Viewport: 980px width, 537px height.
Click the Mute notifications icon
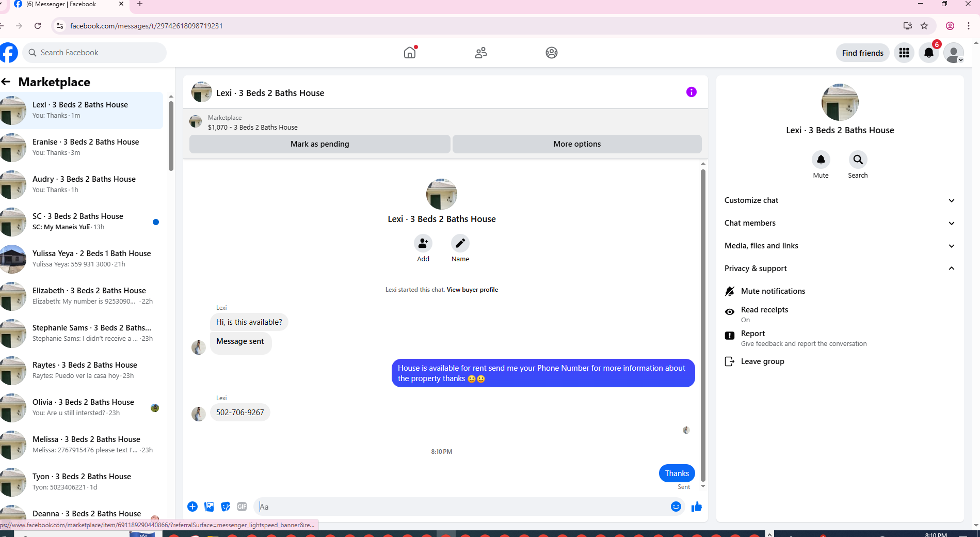click(x=730, y=291)
